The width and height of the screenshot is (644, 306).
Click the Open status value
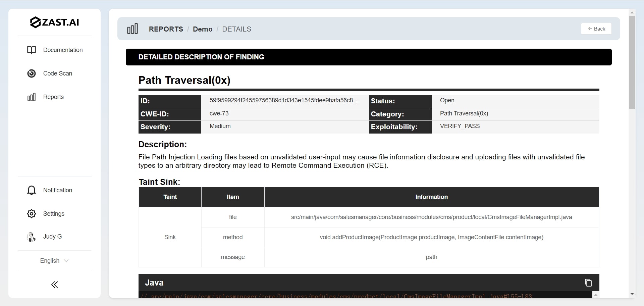click(447, 100)
